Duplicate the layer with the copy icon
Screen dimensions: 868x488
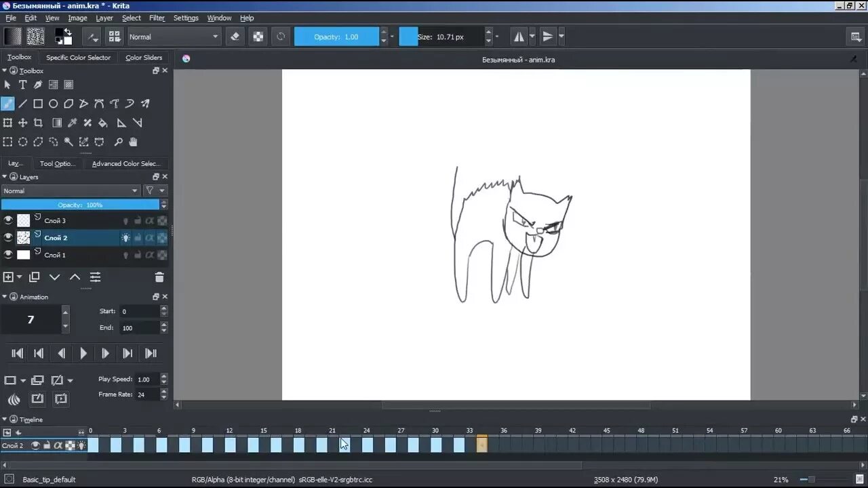pos(35,277)
